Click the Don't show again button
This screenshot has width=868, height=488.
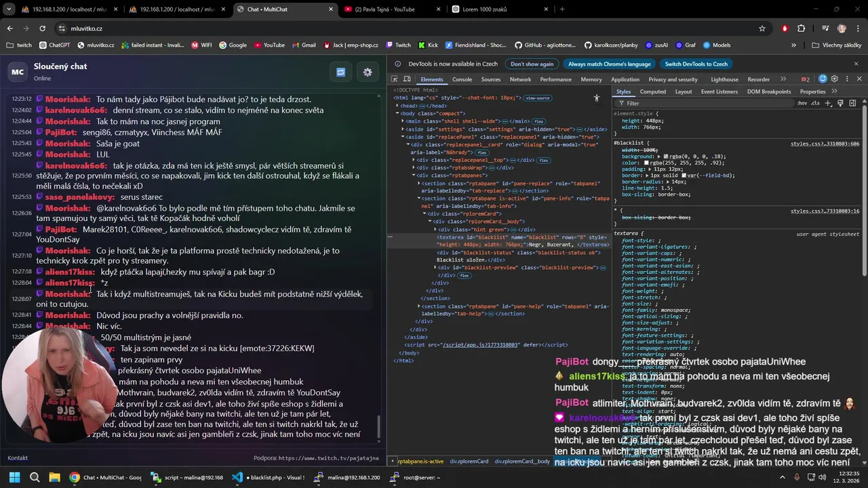click(532, 64)
